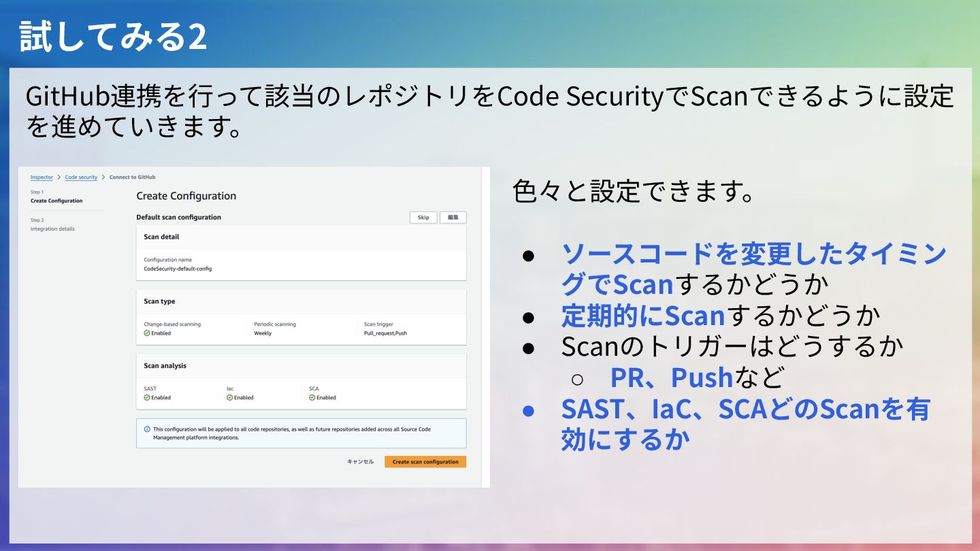
Task: Click the 編集 edit button
Action: [453, 218]
